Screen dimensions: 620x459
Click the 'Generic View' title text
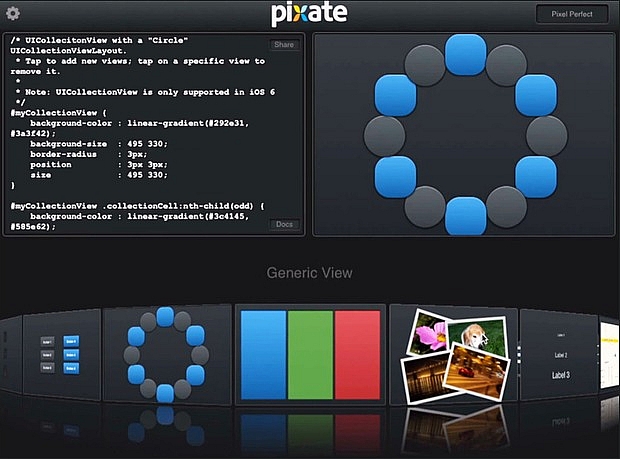(309, 273)
